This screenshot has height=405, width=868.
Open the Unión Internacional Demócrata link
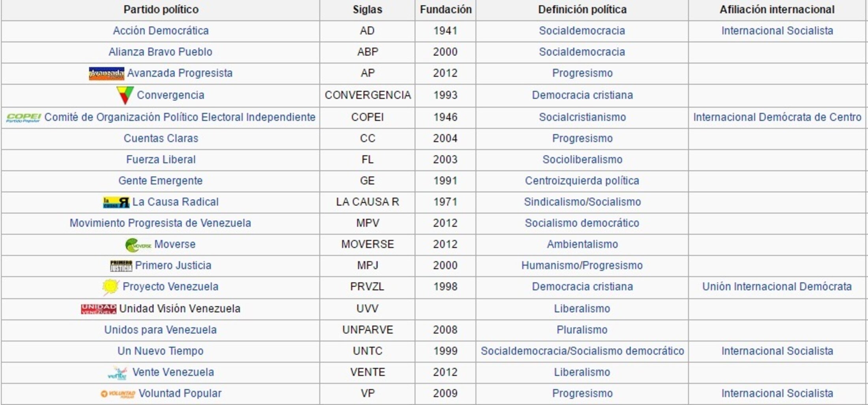coord(776,287)
